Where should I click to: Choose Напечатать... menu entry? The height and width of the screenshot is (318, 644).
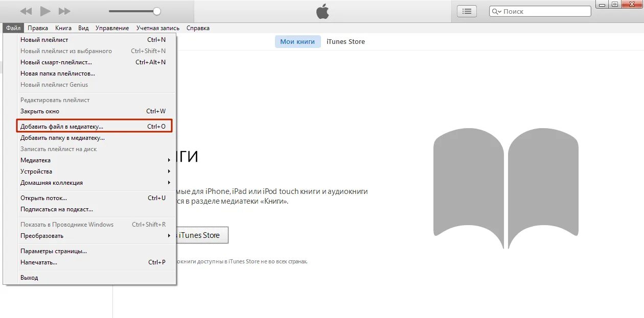click(96, 262)
